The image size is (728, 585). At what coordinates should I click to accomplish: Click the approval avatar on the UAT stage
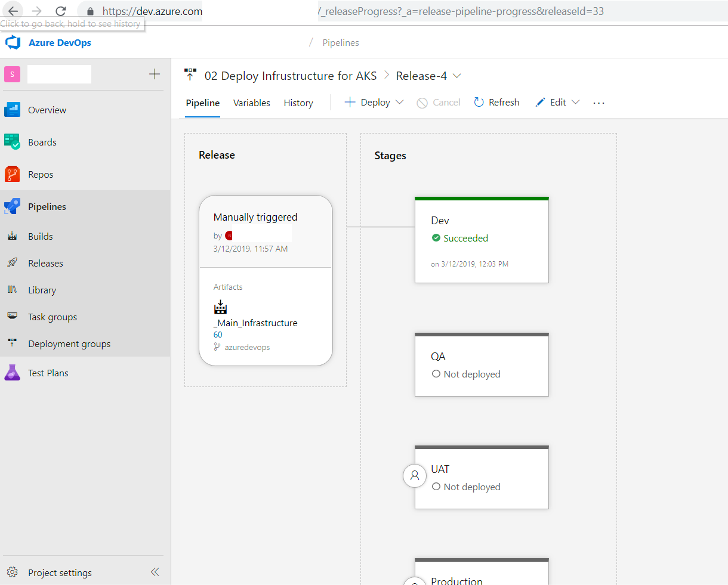[415, 476]
